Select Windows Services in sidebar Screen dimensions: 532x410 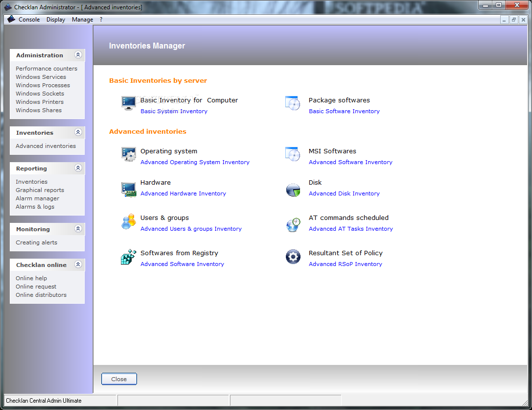tap(41, 77)
